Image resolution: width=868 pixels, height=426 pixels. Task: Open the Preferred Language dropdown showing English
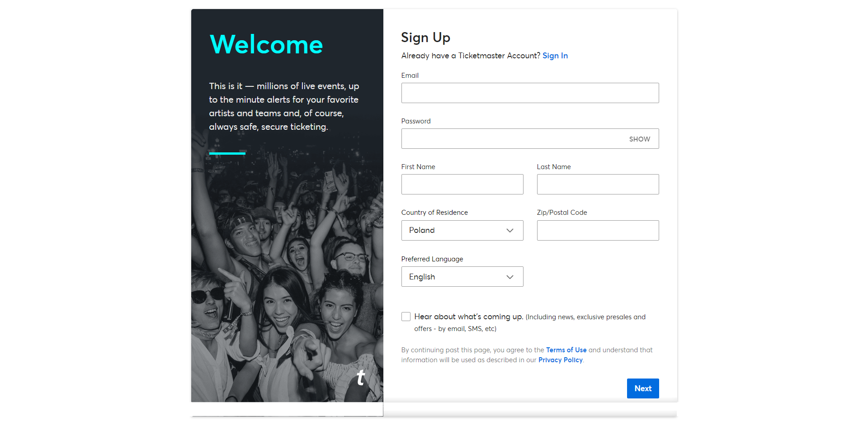pos(462,276)
